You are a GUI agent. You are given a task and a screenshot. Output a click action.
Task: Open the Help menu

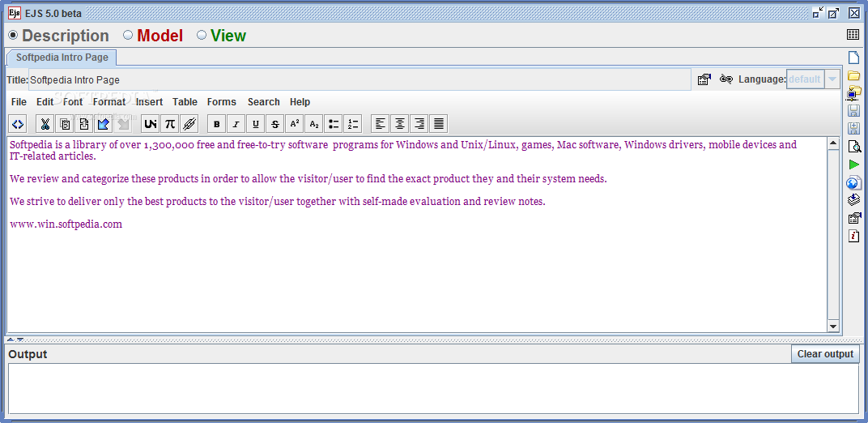[x=300, y=102]
